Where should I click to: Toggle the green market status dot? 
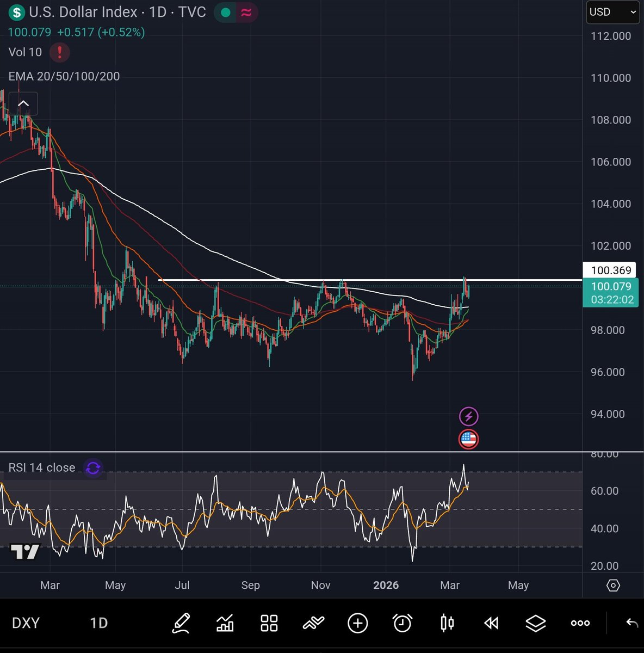226,12
